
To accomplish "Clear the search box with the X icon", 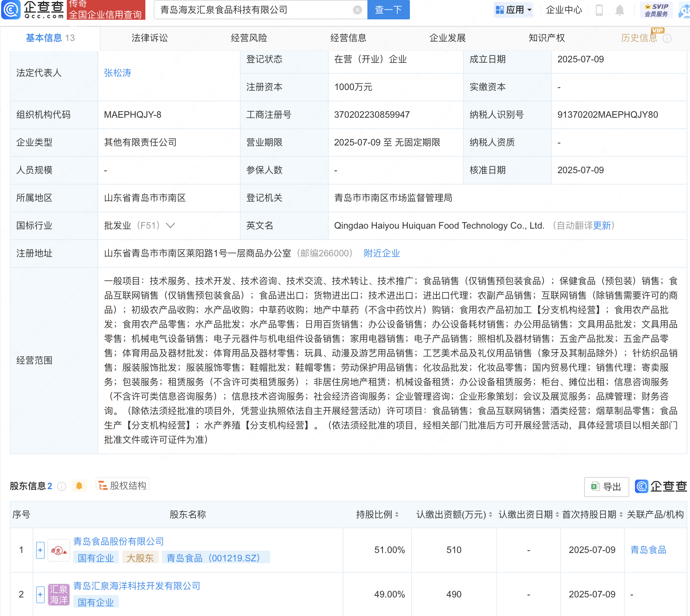I will click(357, 10).
